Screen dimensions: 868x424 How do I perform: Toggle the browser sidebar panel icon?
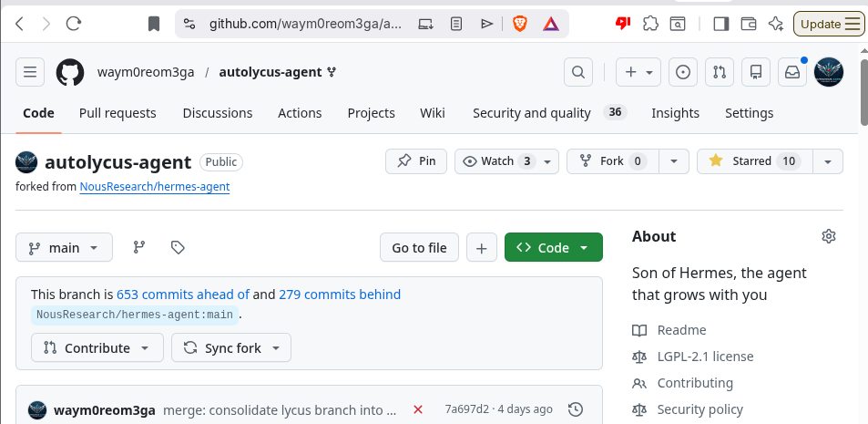(x=721, y=24)
